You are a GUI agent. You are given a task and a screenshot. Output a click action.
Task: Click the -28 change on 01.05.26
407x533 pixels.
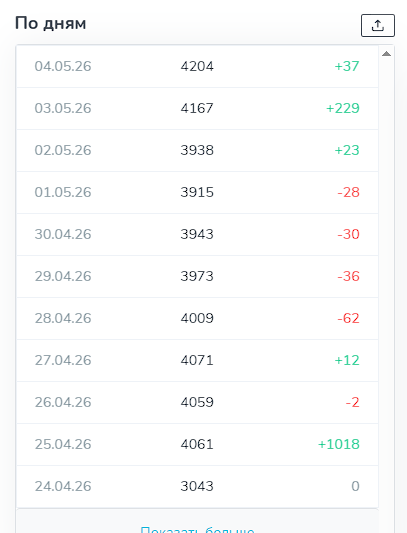[348, 192]
